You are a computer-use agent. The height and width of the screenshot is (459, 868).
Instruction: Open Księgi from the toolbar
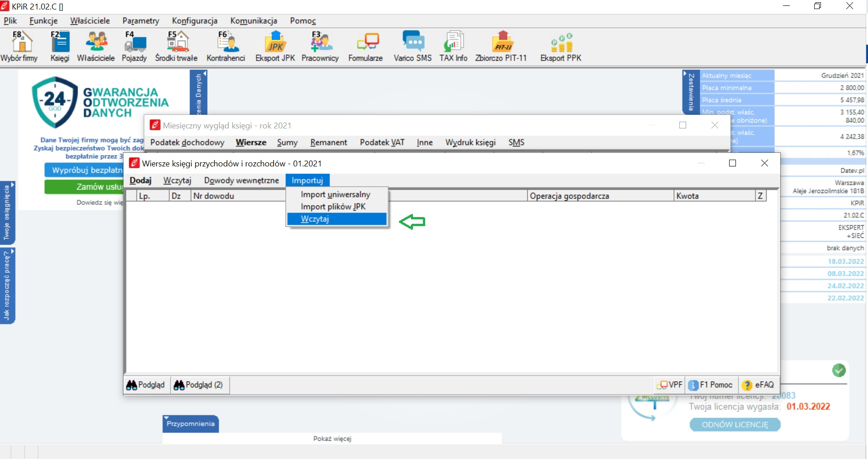coord(60,46)
